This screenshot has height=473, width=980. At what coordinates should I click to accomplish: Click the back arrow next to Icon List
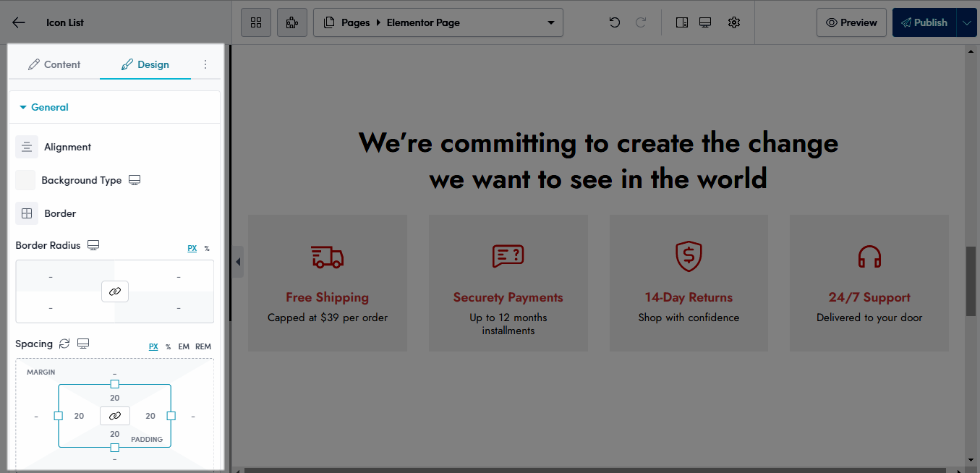click(x=19, y=22)
